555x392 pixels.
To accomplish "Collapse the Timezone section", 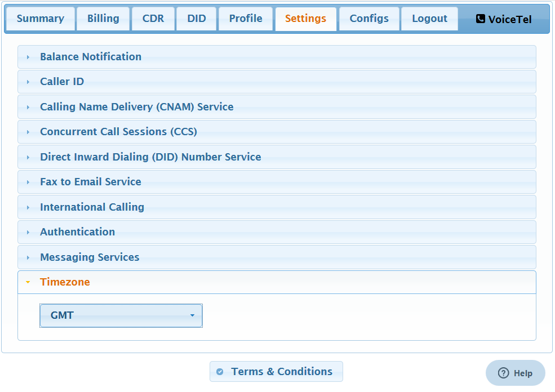I will pyautogui.click(x=277, y=282).
